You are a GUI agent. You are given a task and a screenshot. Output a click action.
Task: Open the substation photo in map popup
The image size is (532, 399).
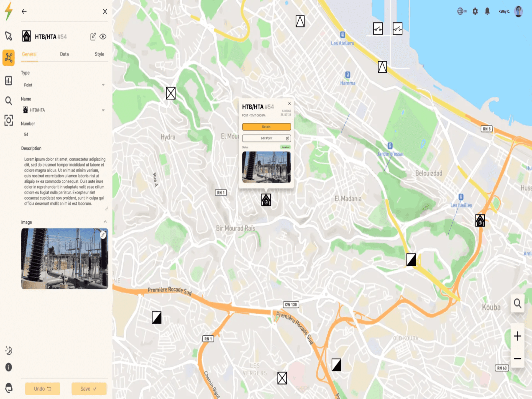(267, 167)
